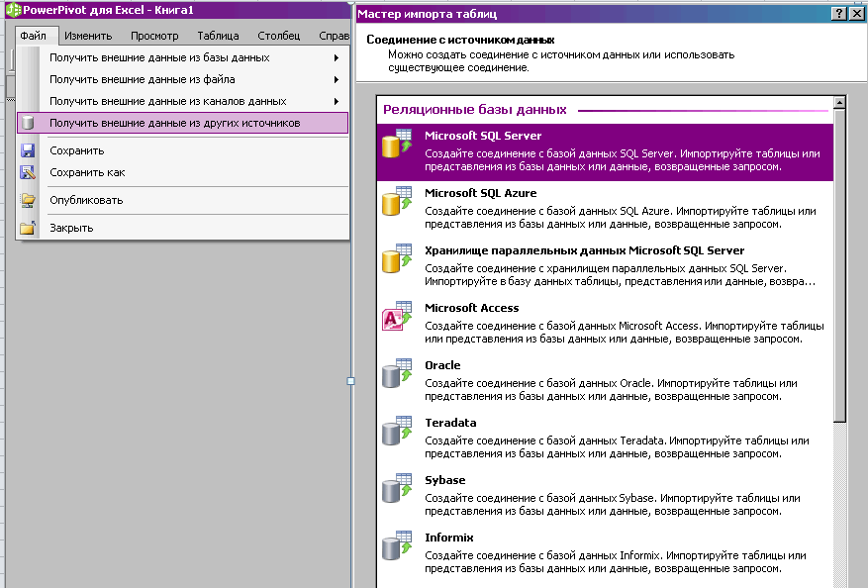Select the Microsoft SQL Server title
The image size is (868, 588).
(483, 136)
